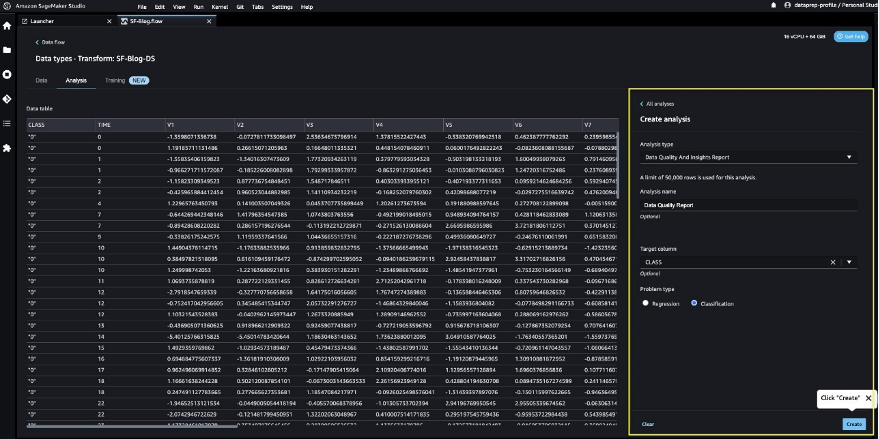Click the data table vertical scrollbar
879x439 pixels.
[617, 165]
